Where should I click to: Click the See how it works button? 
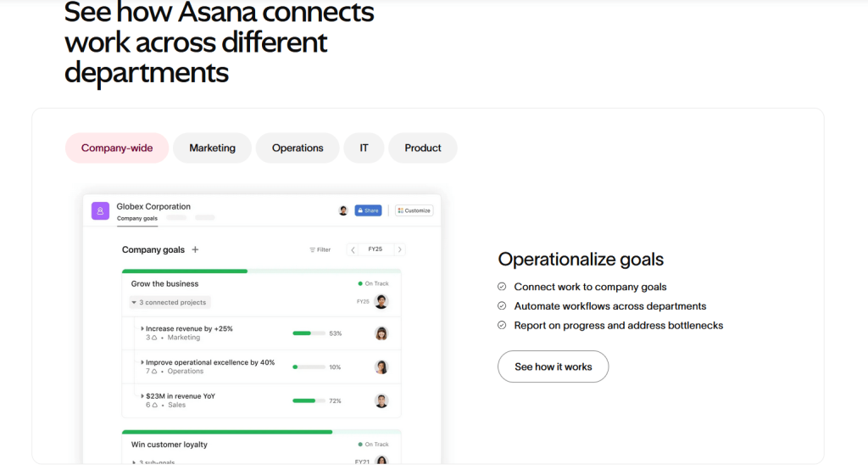(553, 366)
